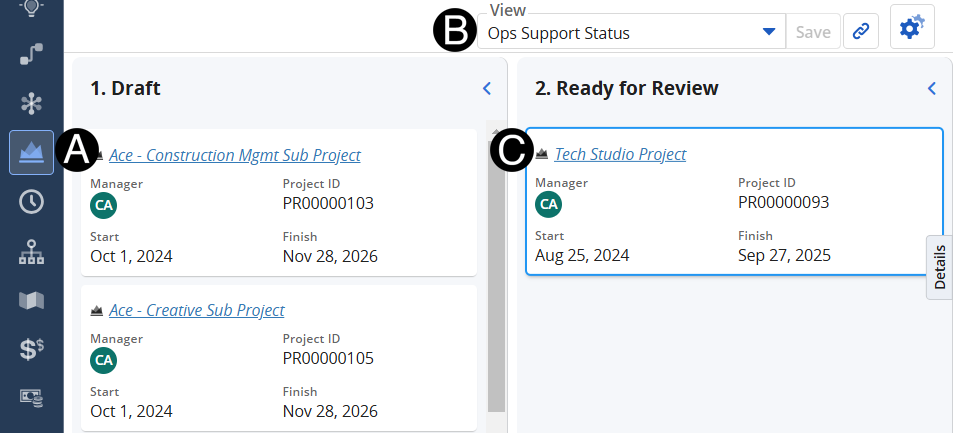Screen dimensions: 953x433
Task: Open the clock timesheet icon in sidebar
Action: [31, 201]
